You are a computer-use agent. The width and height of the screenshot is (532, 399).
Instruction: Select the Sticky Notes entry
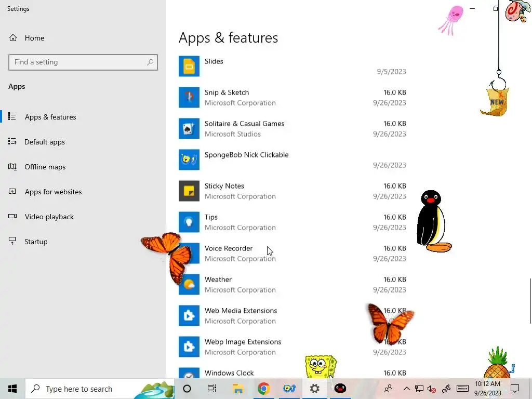click(292, 191)
